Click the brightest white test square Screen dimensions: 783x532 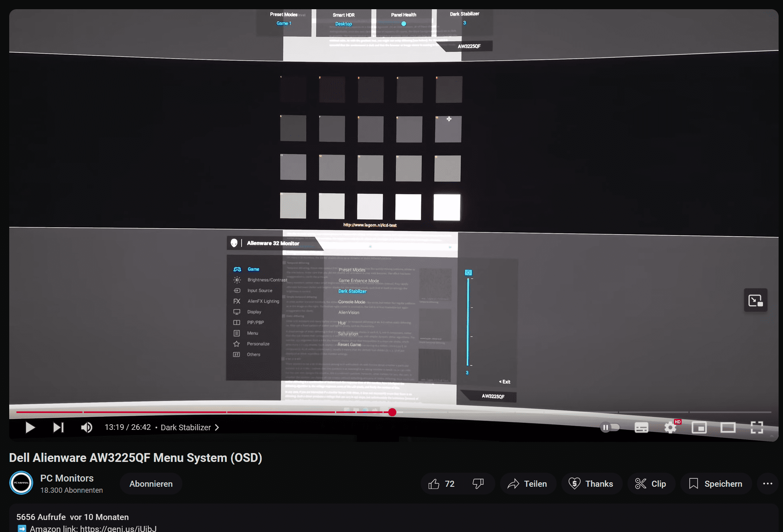447,208
